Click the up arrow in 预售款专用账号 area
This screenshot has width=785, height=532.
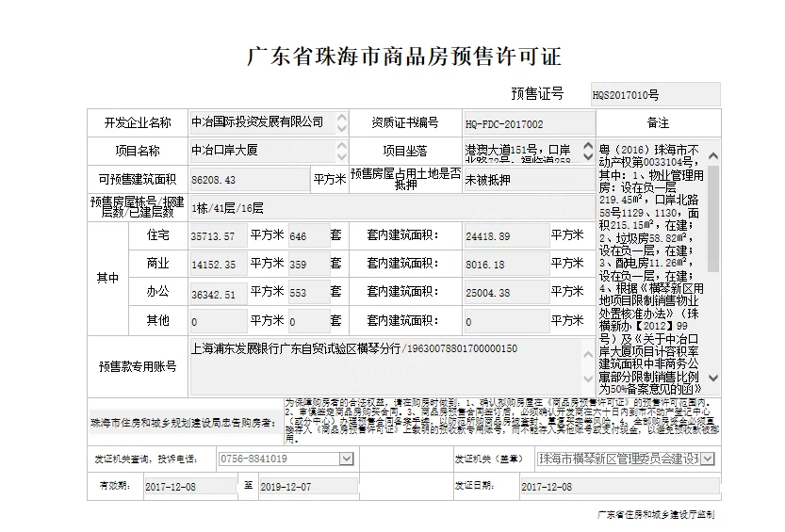588,355
